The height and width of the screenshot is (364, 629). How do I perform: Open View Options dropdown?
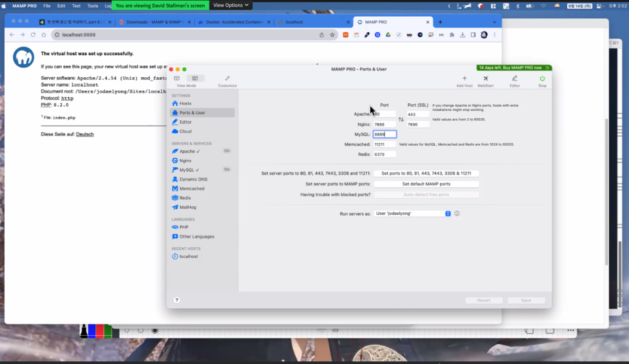[x=230, y=5]
